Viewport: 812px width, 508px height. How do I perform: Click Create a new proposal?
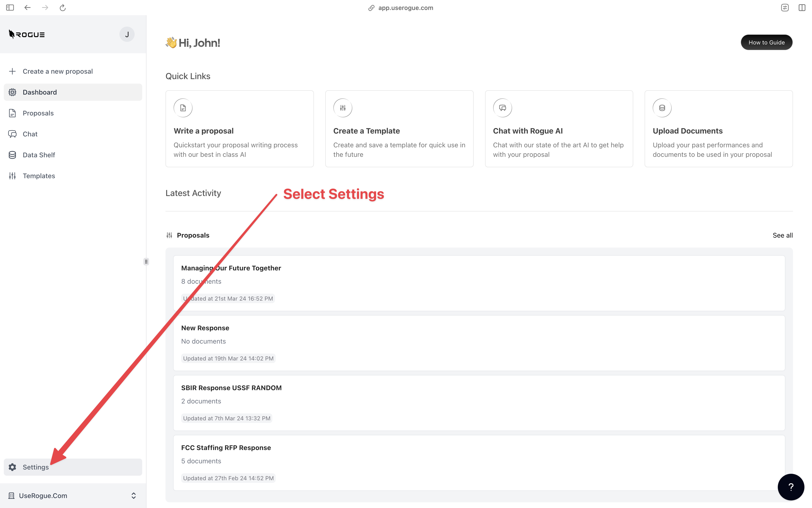point(57,71)
